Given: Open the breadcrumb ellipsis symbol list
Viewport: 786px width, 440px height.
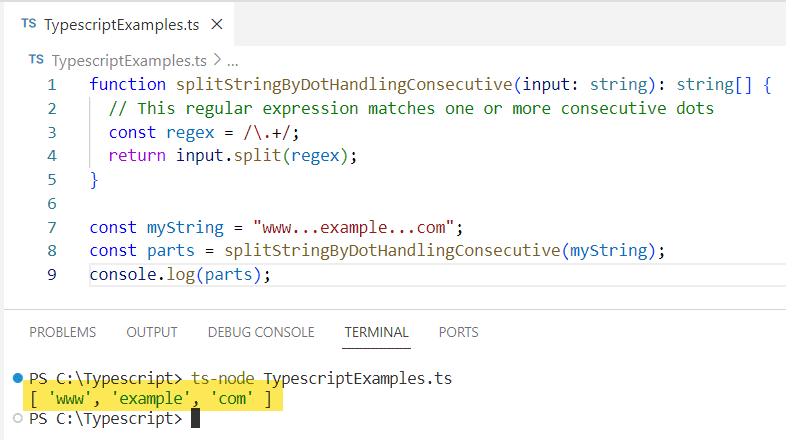Looking at the screenshot, I should pos(233,62).
